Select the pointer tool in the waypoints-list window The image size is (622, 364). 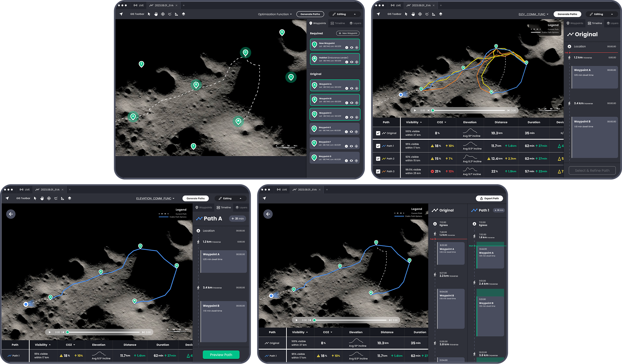149,14
